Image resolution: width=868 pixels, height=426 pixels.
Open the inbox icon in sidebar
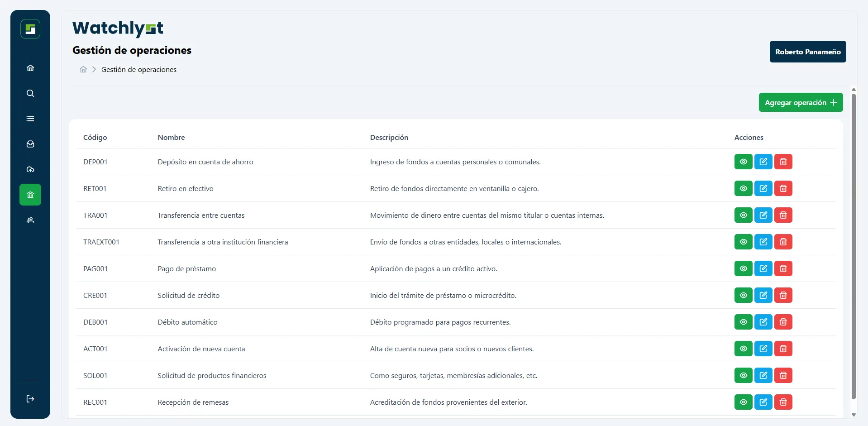tap(30, 144)
